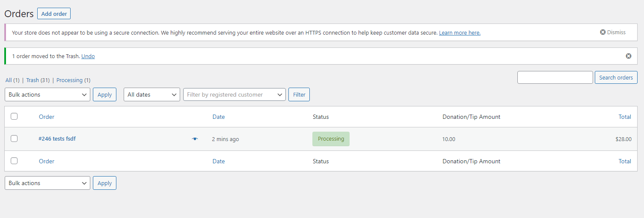Undo moving the order to Trash
644x218 pixels.
point(88,56)
